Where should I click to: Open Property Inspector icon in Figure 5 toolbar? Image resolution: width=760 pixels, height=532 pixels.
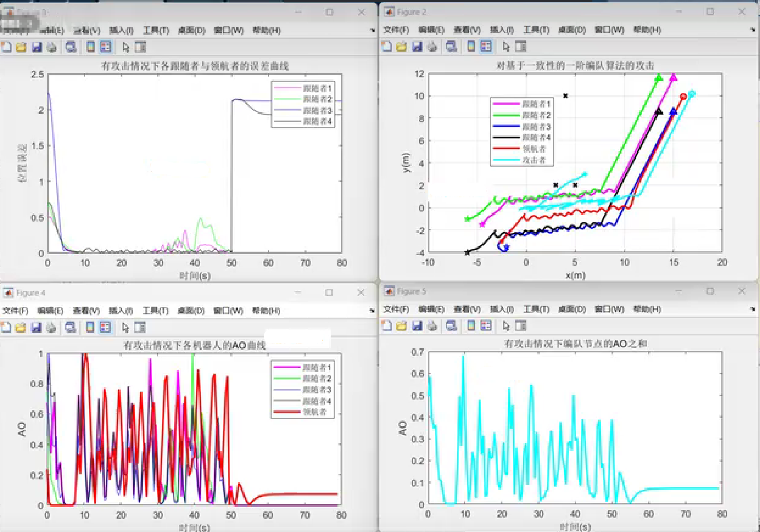click(521, 326)
